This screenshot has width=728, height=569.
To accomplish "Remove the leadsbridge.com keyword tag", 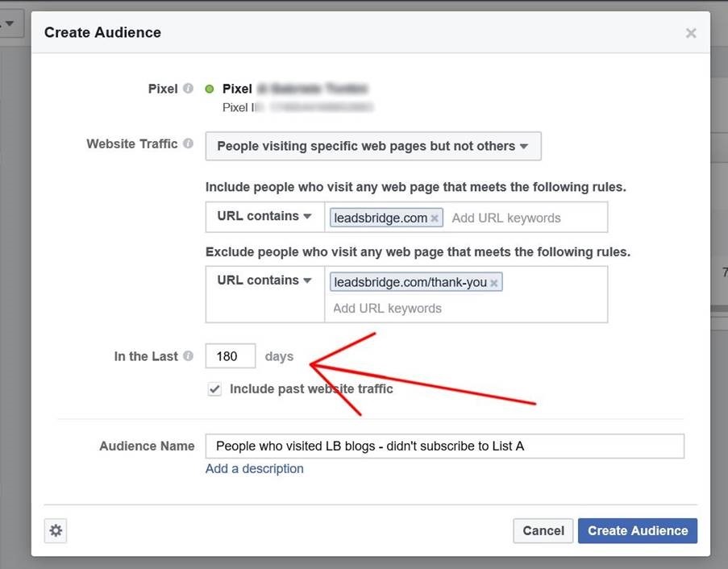I will 435,218.
